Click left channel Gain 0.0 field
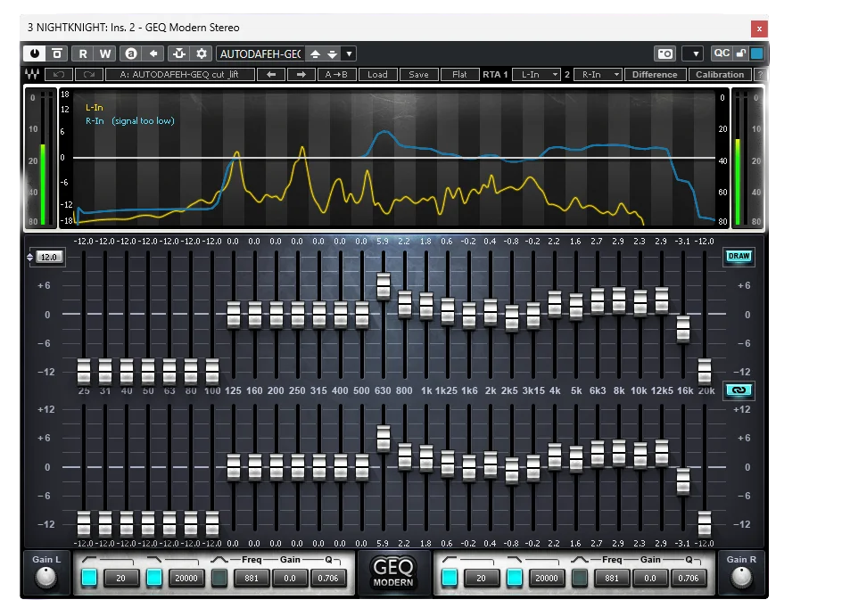 click(x=290, y=578)
